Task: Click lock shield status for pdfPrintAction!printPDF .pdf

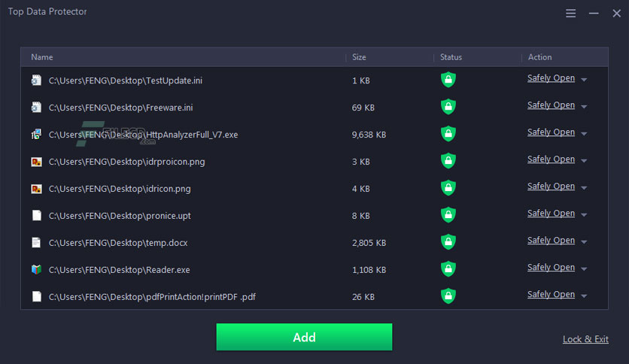Action: pyautogui.click(x=448, y=296)
